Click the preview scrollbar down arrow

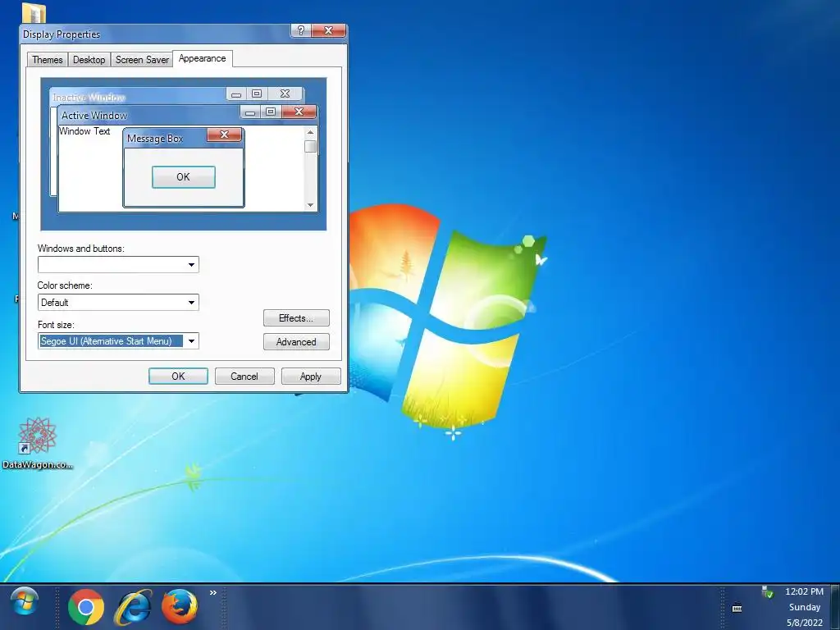310,205
